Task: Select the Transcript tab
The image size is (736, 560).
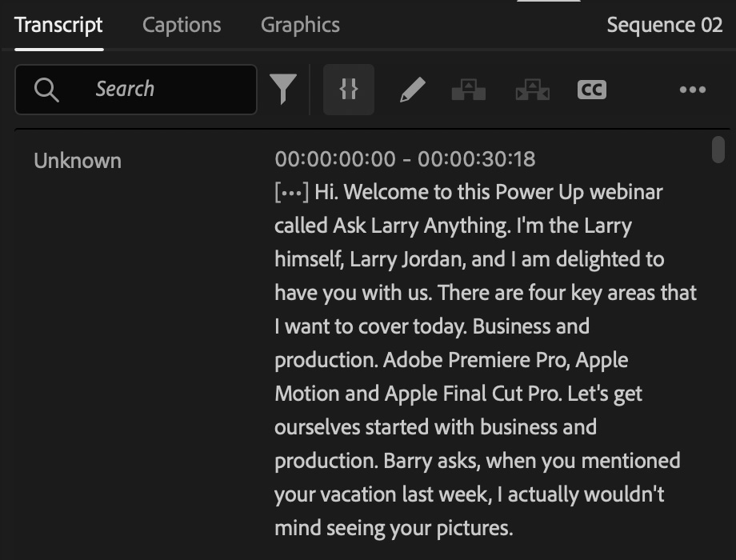Action: [x=58, y=25]
